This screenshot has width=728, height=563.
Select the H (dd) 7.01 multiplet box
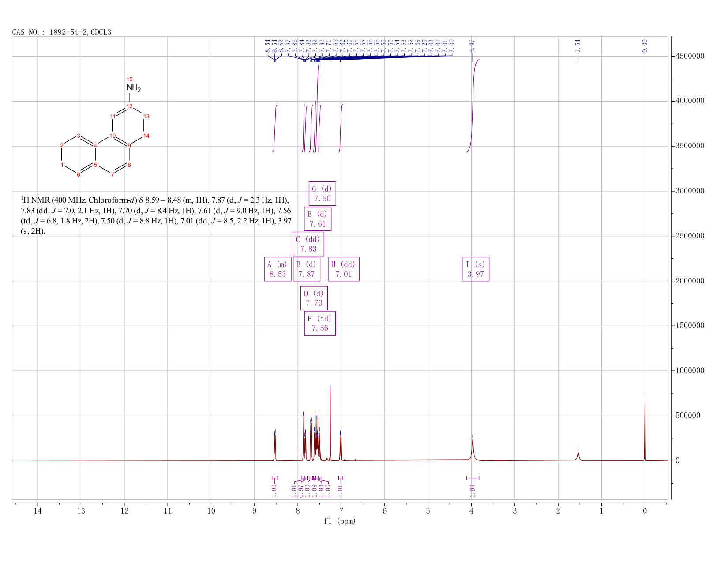click(x=343, y=269)
